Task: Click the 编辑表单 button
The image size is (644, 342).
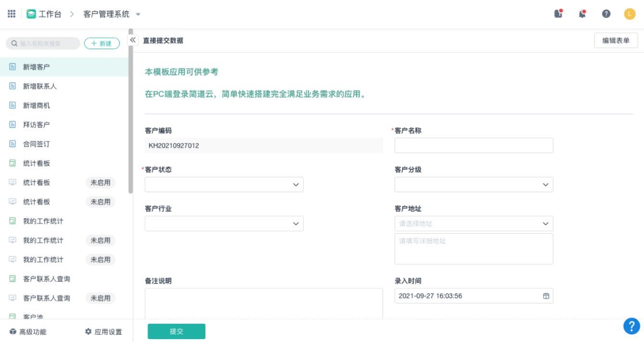Action: tap(616, 40)
